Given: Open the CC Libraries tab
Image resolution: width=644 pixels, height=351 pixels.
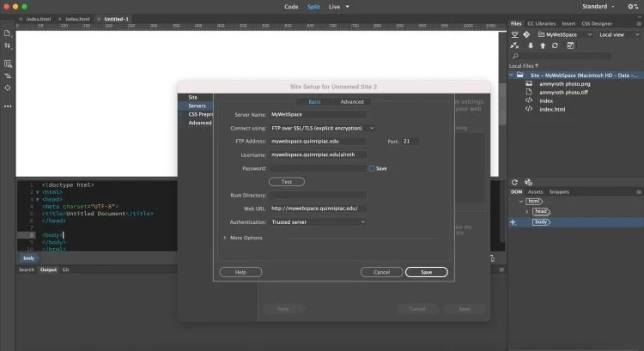Looking at the screenshot, I should tap(541, 24).
